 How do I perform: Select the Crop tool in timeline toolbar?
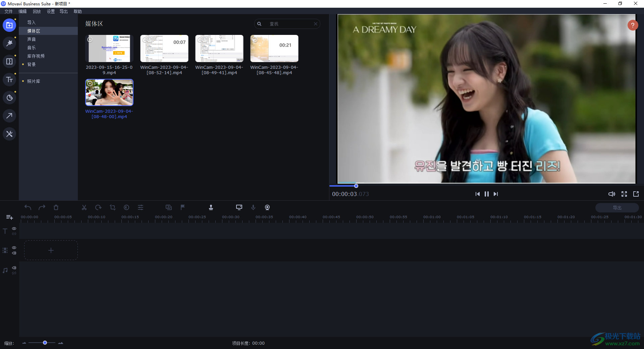[113, 207]
